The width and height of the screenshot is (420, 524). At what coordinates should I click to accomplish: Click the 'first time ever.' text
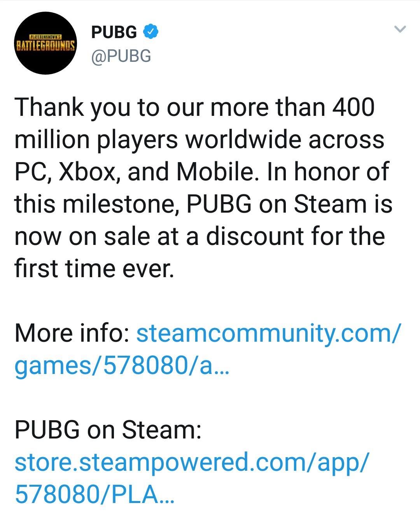point(93,268)
